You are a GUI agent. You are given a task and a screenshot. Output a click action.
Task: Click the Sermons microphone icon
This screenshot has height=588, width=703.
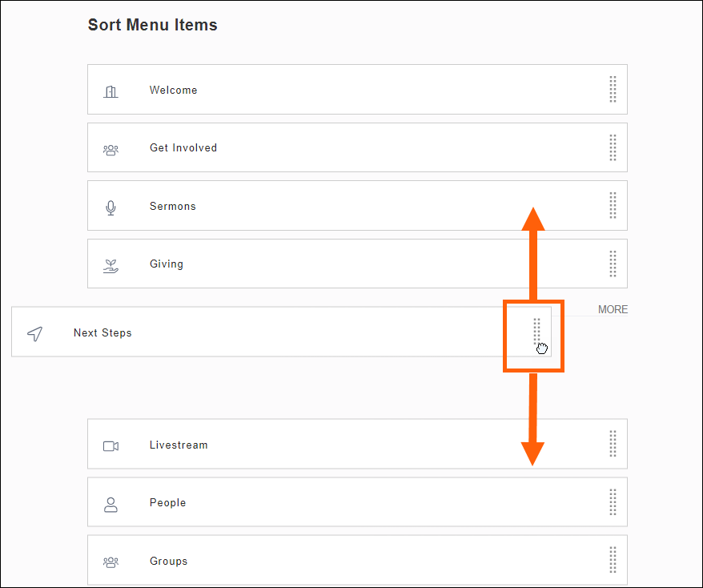(x=111, y=207)
